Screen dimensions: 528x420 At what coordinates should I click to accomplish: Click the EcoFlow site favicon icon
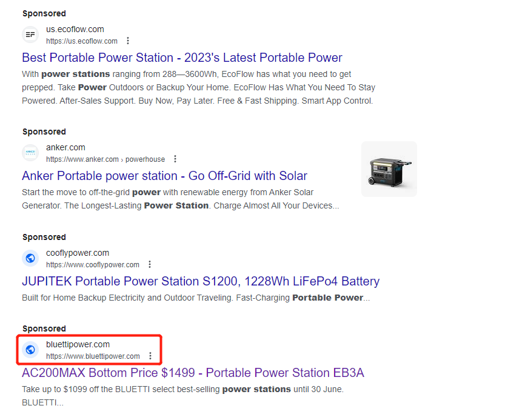pyautogui.click(x=30, y=35)
